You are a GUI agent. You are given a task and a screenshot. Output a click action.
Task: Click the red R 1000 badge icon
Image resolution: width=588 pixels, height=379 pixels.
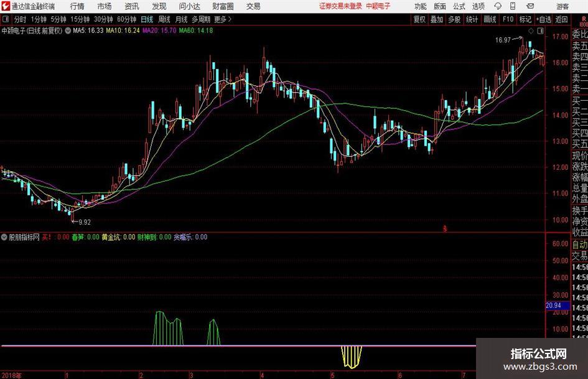coord(584,21)
